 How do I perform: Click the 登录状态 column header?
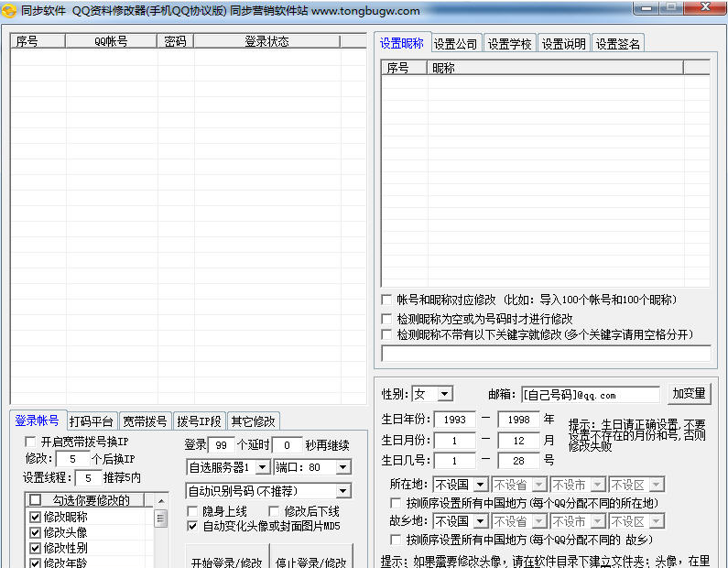[x=267, y=41]
